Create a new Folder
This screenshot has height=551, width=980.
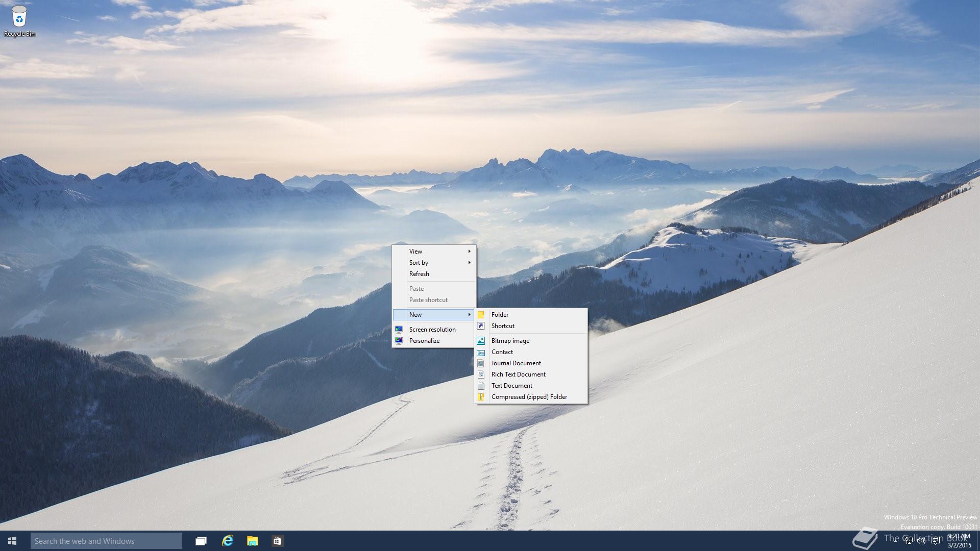(x=500, y=315)
